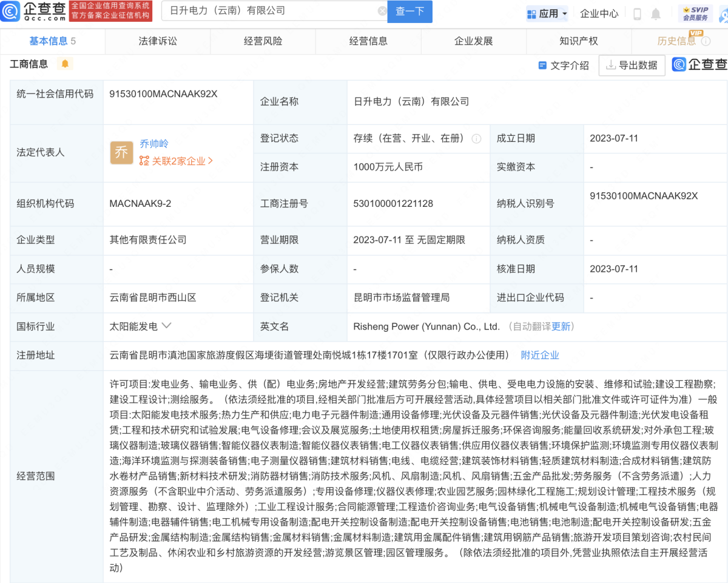This screenshot has height=583, width=728.
Task: Click the 查一下 search button
Action: tap(409, 11)
